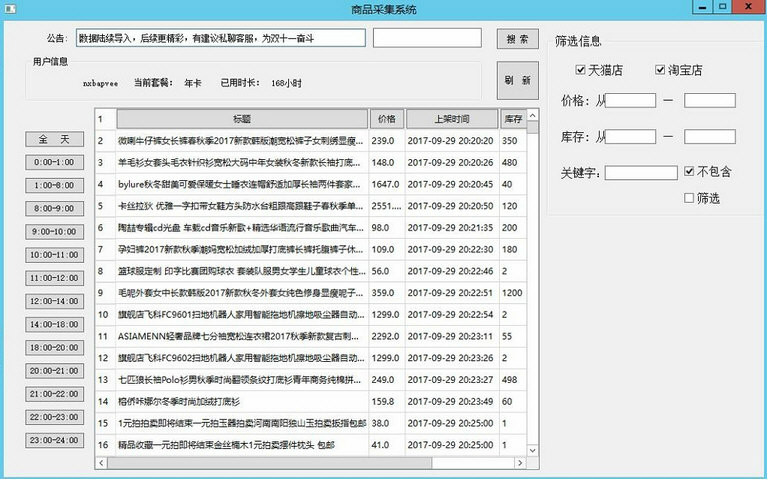Image resolution: width=768 pixels, height=481 pixels.
Task: Focus the minimum 价格 input box
Action: [632, 100]
